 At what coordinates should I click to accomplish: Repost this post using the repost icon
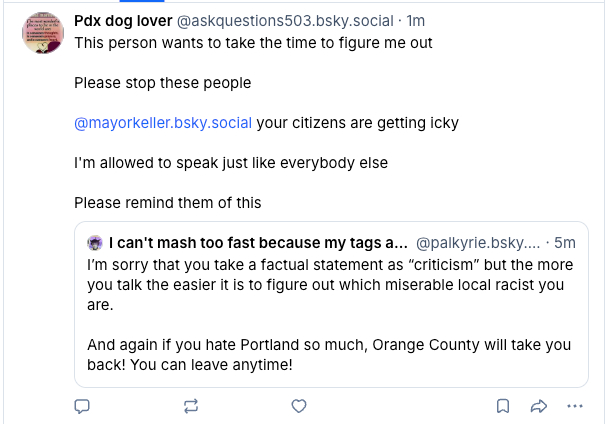tap(191, 406)
